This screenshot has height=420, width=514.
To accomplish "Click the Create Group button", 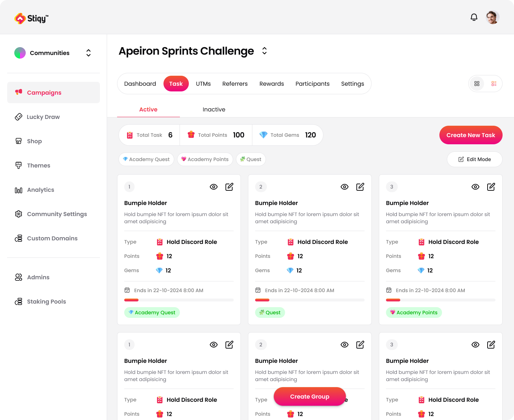I will click(310, 396).
